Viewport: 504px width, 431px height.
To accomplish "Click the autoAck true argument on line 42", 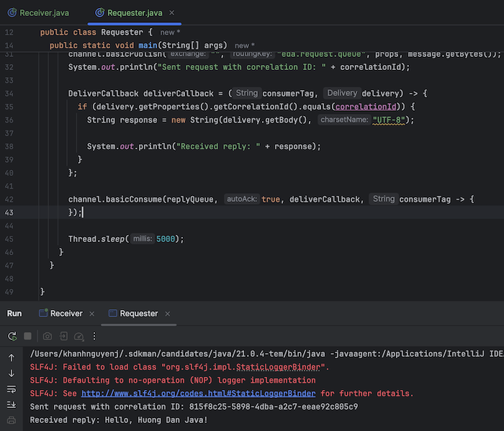I will (x=271, y=200).
